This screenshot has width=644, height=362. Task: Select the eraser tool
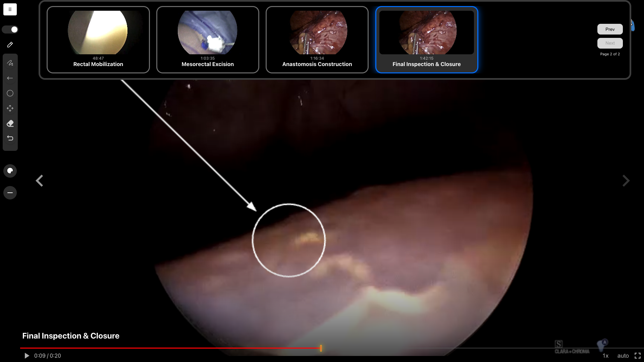(10, 123)
